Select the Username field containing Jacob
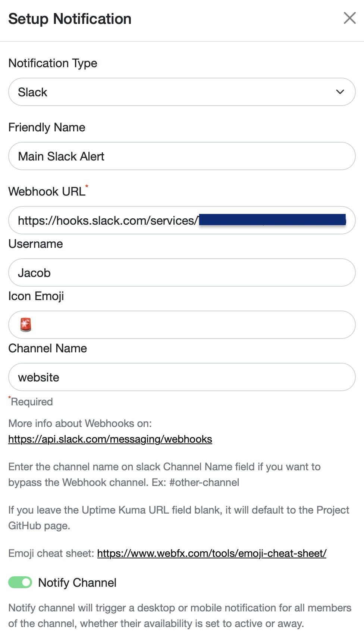This screenshot has height=639, width=364. point(182,272)
